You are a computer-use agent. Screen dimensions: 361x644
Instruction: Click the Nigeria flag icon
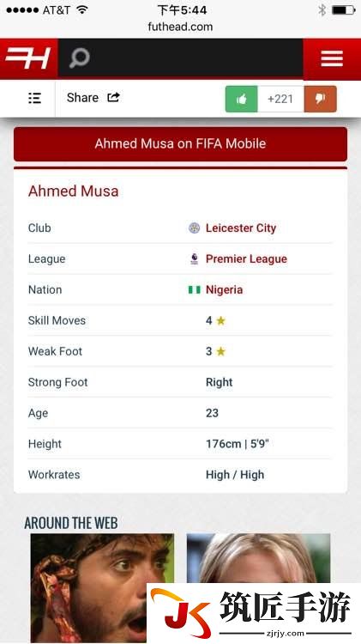pyautogui.click(x=194, y=290)
